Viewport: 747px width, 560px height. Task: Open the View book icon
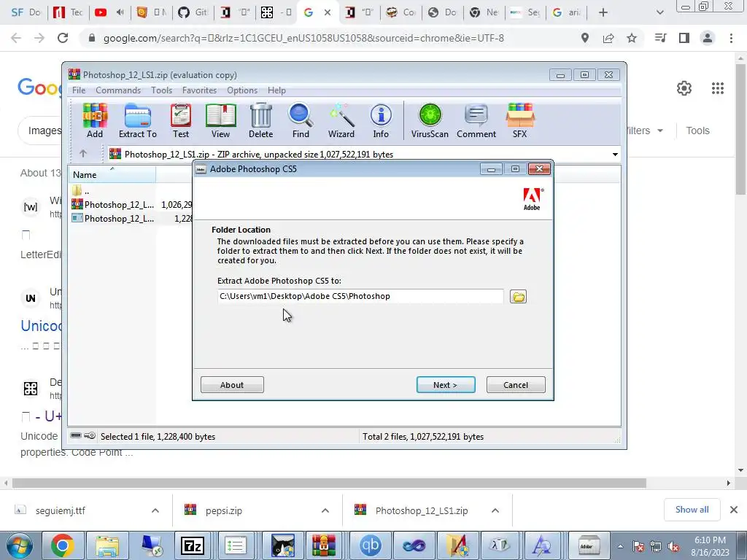pos(220,121)
